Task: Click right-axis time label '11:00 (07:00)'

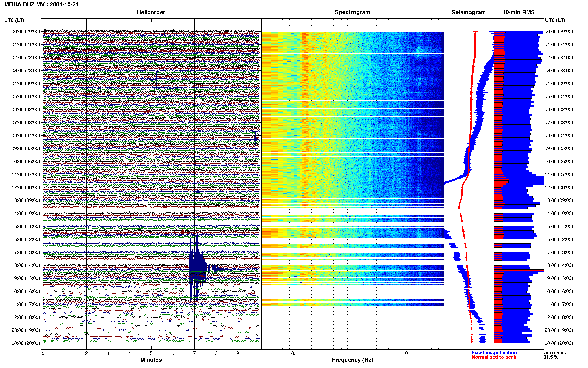Action: (559, 174)
